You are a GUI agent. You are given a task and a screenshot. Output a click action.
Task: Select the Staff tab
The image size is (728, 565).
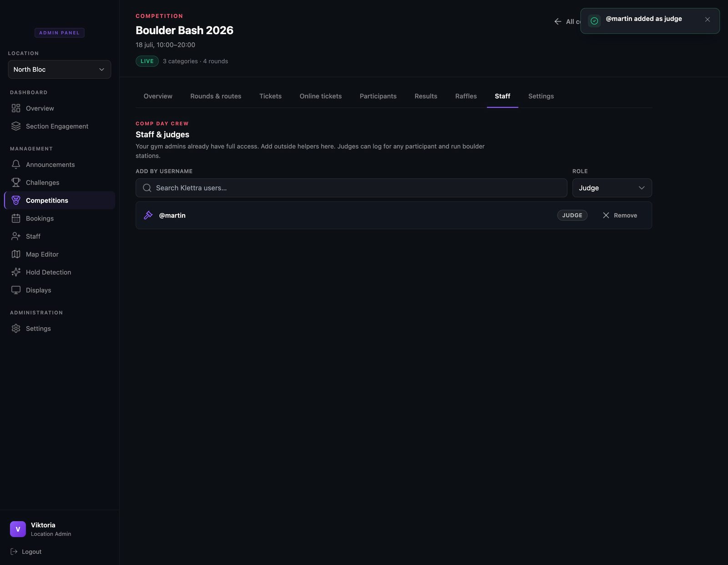[502, 96]
